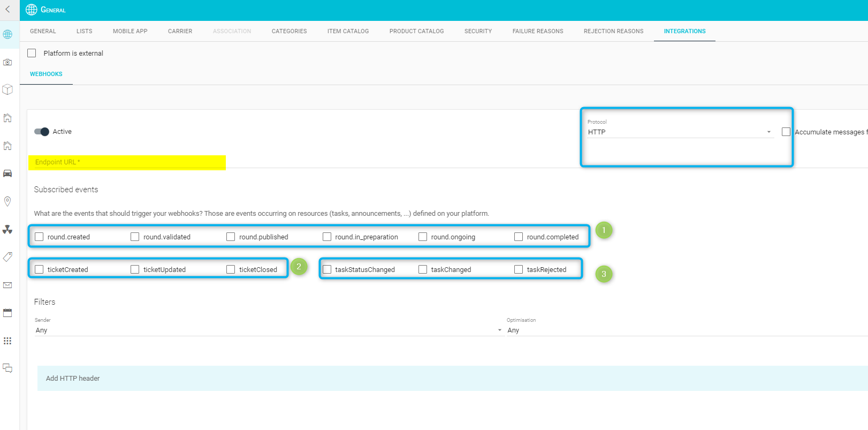Click the back arrow icon
Viewport: 868px width, 430px height.
click(x=7, y=9)
